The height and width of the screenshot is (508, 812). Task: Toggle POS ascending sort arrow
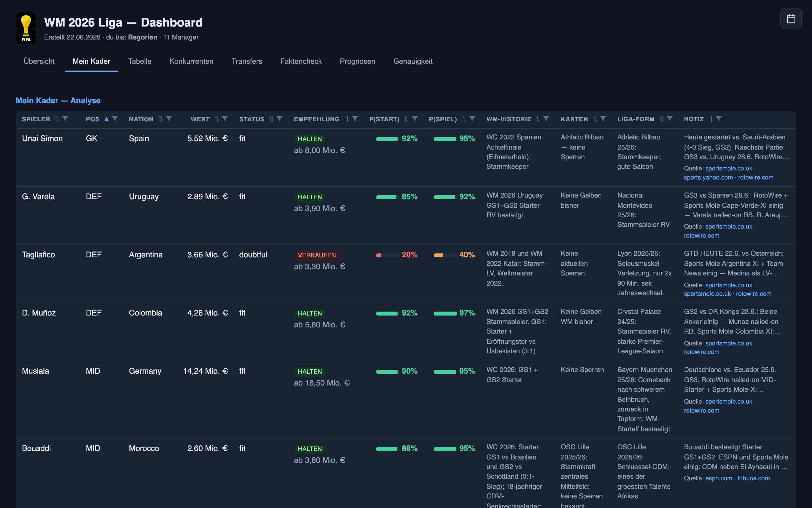(106, 119)
